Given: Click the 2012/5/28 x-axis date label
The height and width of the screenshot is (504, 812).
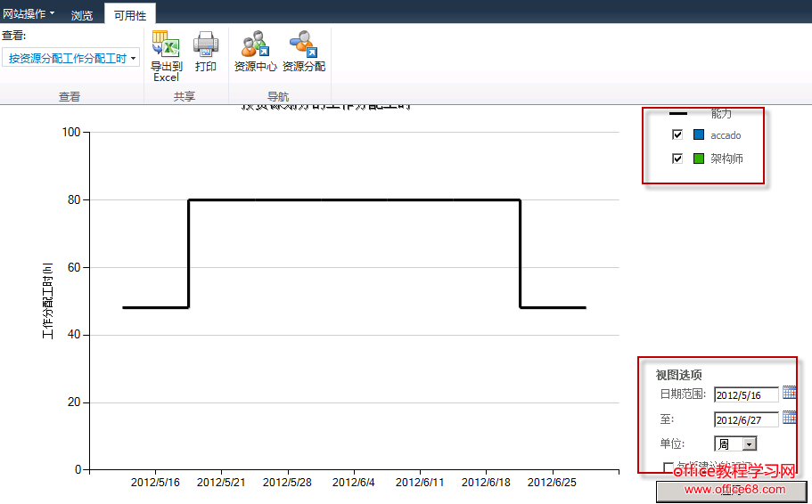Looking at the screenshot, I should 287,483.
